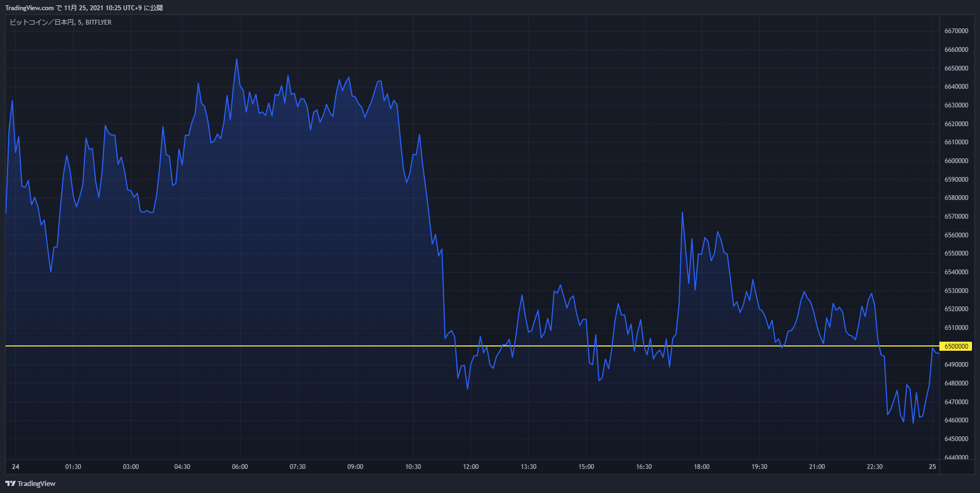Click the 6670000 price axis label
980x493 pixels.
(956, 31)
